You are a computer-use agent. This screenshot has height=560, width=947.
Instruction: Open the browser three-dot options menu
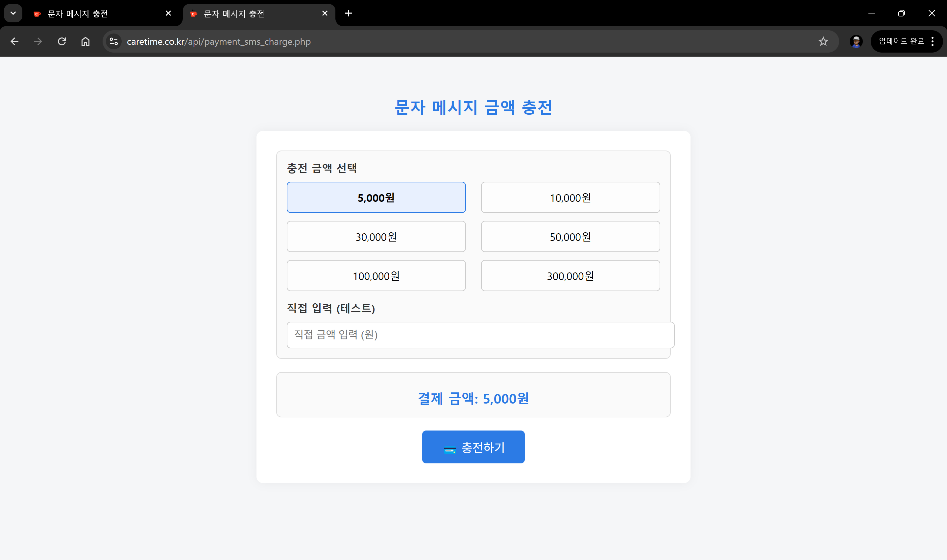933,41
